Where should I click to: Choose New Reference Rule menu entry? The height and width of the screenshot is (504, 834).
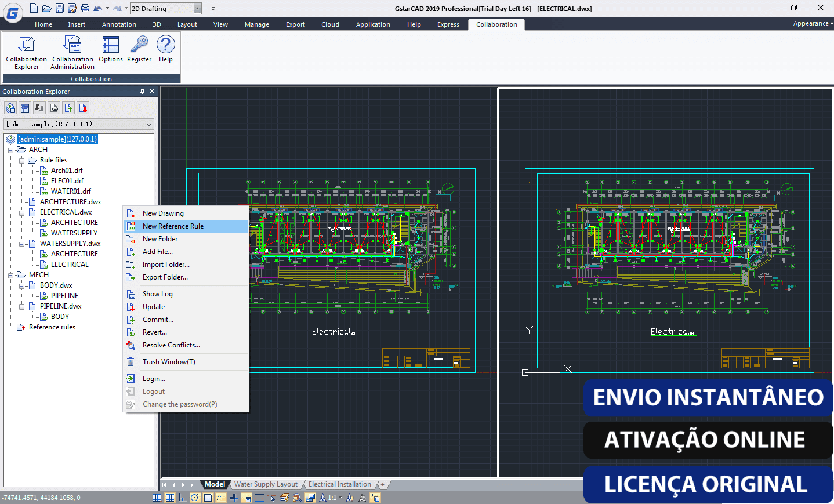(x=186, y=226)
